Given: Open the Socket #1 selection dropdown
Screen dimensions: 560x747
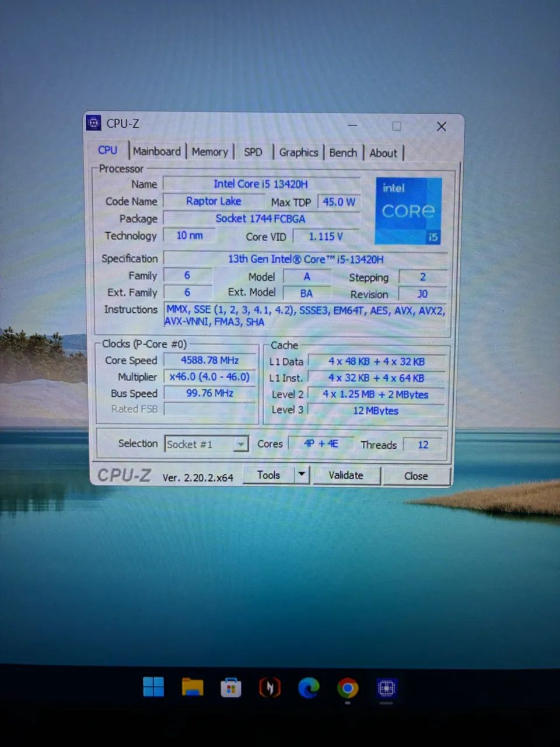Looking at the screenshot, I should pyautogui.click(x=206, y=444).
